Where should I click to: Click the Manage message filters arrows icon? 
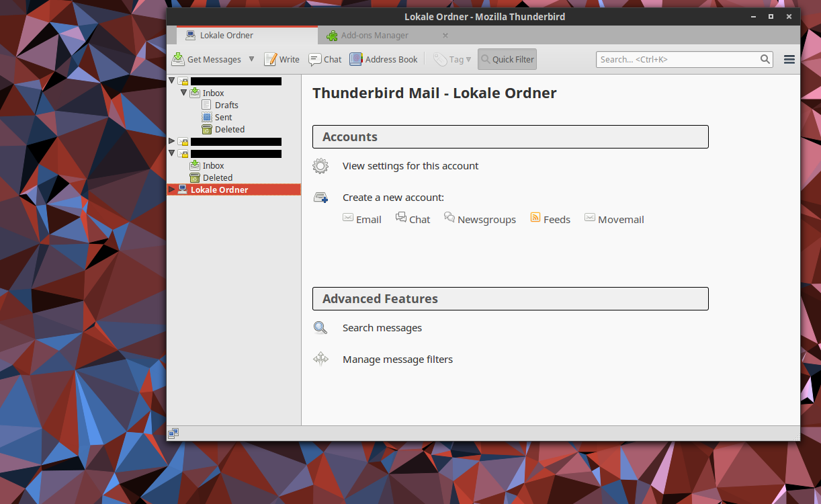click(320, 359)
